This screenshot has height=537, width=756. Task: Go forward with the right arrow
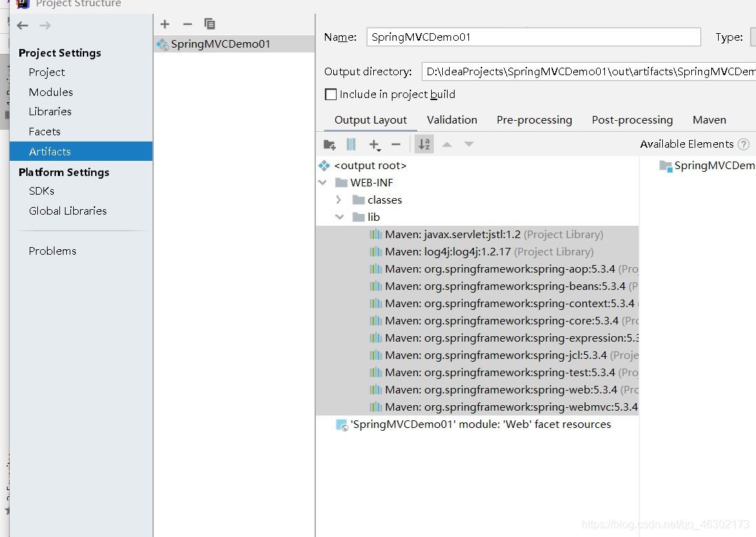pyautogui.click(x=46, y=26)
